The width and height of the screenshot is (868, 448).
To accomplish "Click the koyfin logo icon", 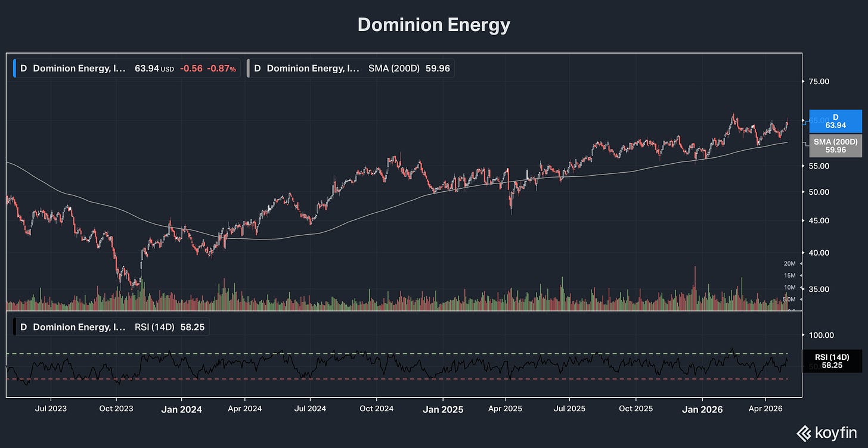I will [x=803, y=432].
